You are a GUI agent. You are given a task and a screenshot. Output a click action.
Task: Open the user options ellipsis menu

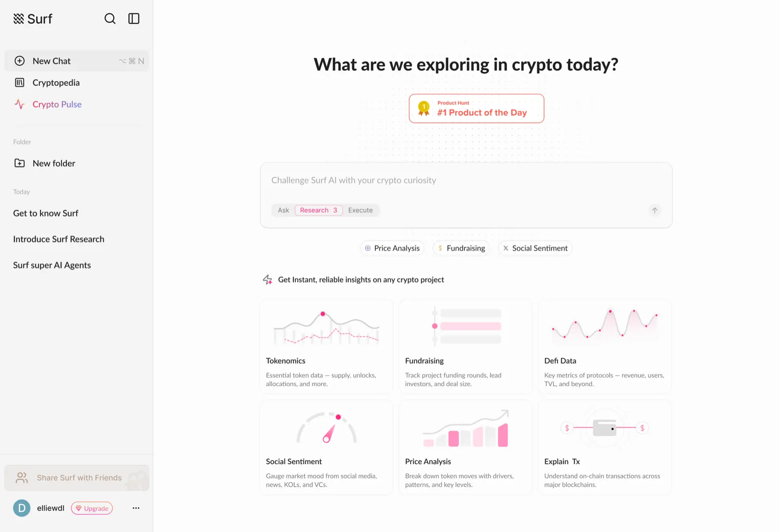pos(136,508)
